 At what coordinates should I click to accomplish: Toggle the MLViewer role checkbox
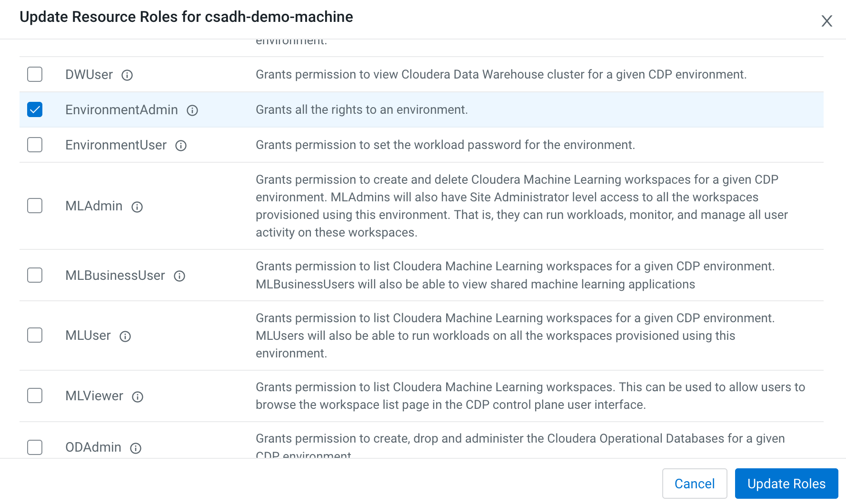pyautogui.click(x=35, y=395)
